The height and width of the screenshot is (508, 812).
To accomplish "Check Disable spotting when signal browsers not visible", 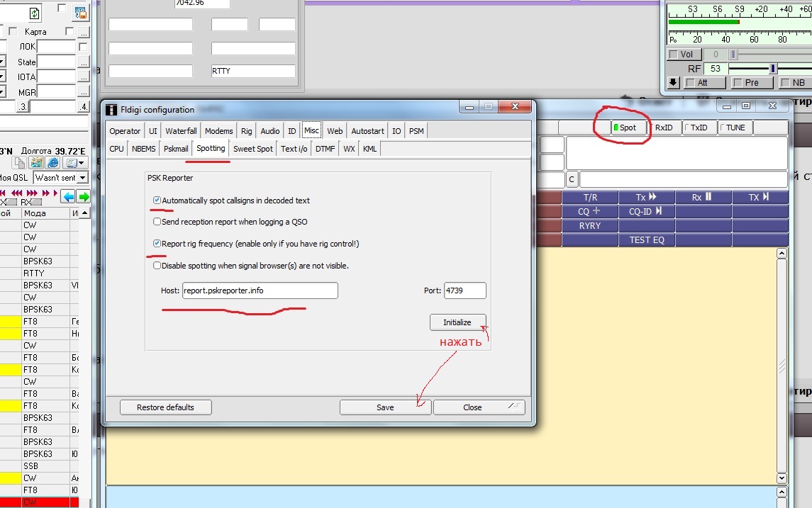I will pos(157,266).
